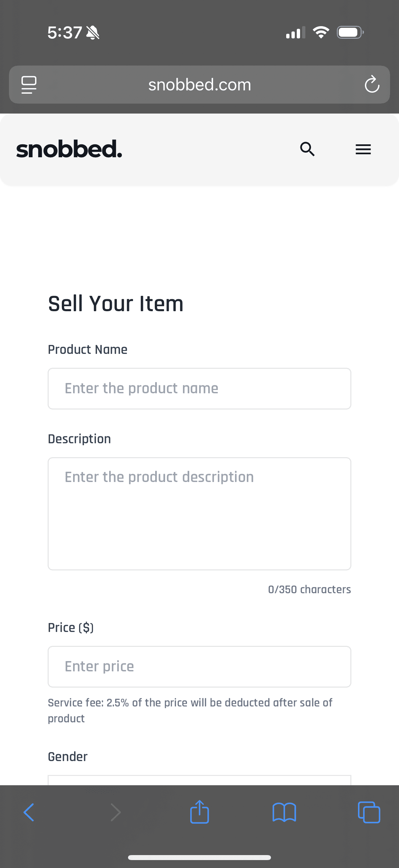
Task: Open the search on snobbed.com
Action: [307, 149]
